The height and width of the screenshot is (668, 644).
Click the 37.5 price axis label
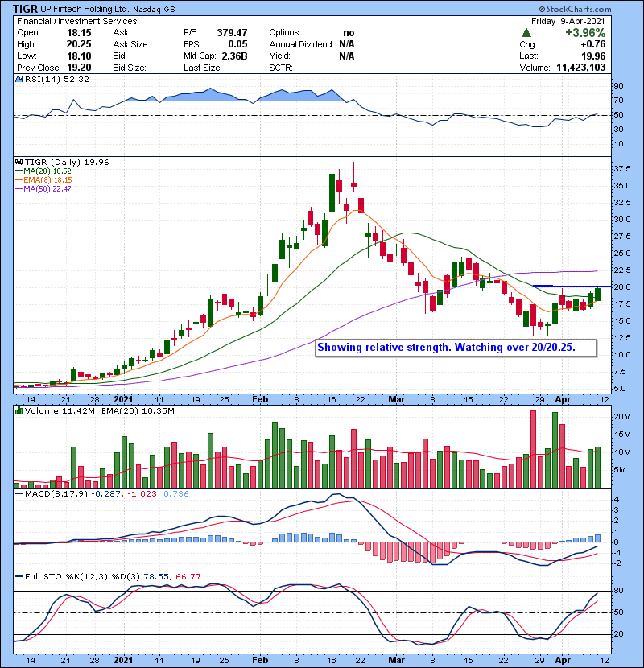622,169
